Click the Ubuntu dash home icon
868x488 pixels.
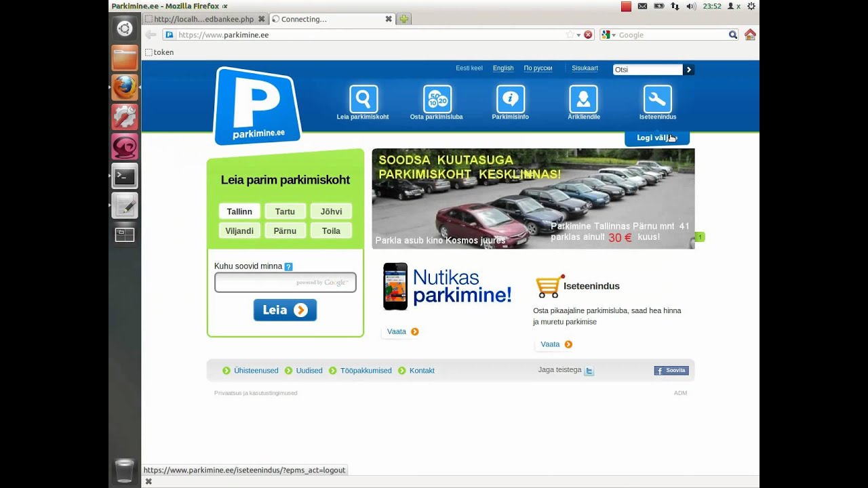124,28
